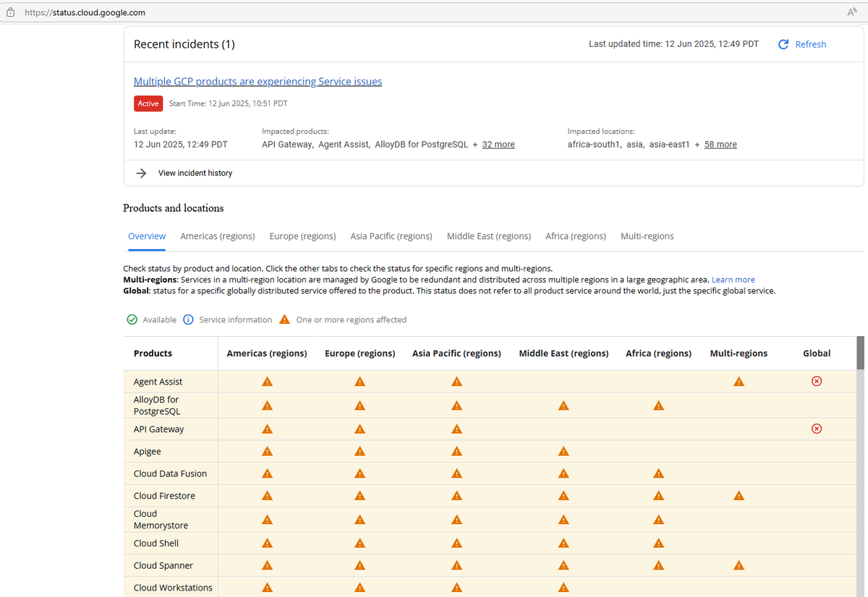Expand the 58 more impacted locations link

(720, 145)
